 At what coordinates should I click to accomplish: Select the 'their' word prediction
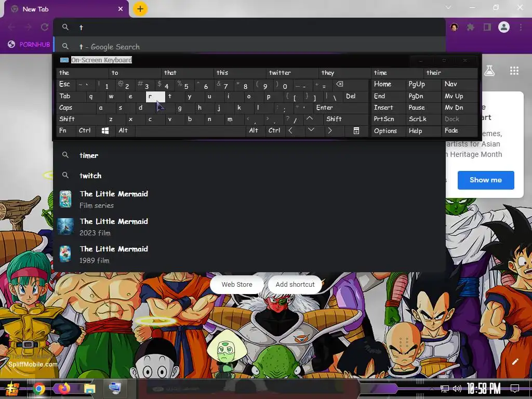coord(450,73)
